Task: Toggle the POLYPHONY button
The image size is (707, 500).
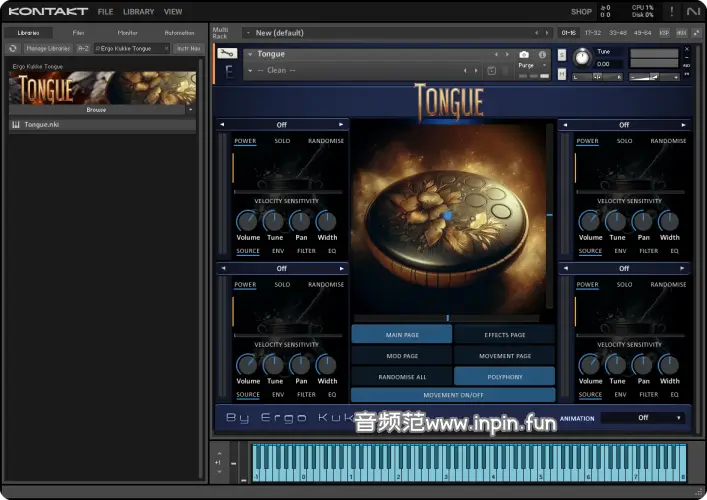Action: click(x=505, y=376)
